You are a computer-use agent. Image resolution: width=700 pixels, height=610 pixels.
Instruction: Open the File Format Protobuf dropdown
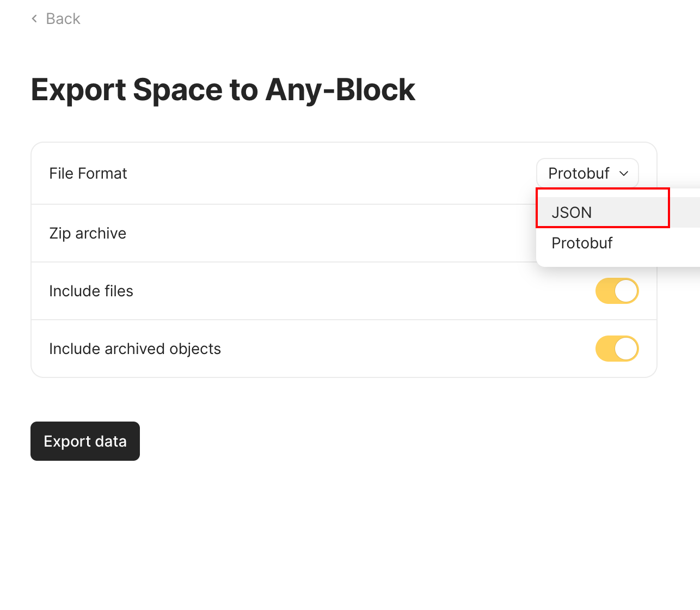pyautogui.click(x=579, y=173)
